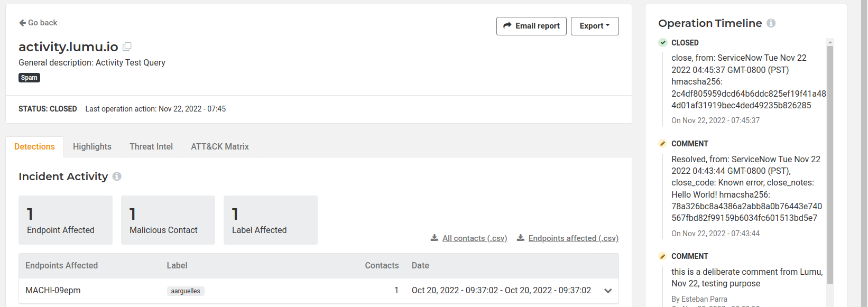Image resolution: width=868 pixels, height=307 pixels.
Task: Click the first COMMENT pencil icon
Action: point(663,144)
